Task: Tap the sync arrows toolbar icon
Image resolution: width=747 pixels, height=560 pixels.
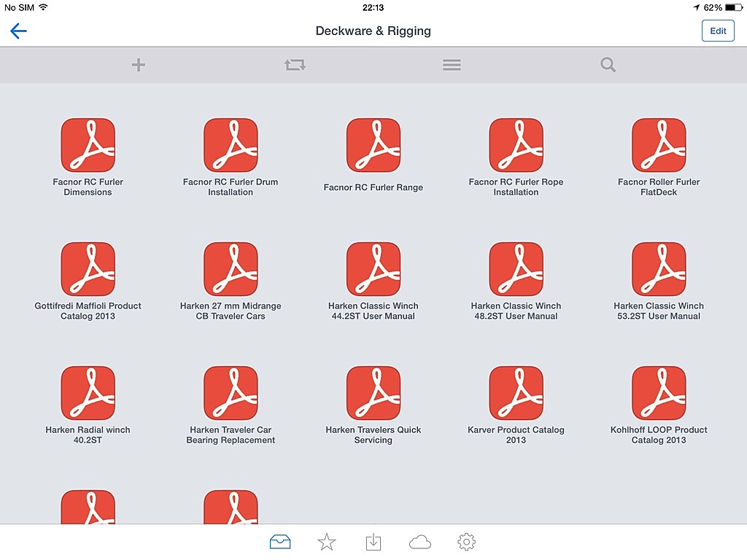Action: (x=295, y=65)
